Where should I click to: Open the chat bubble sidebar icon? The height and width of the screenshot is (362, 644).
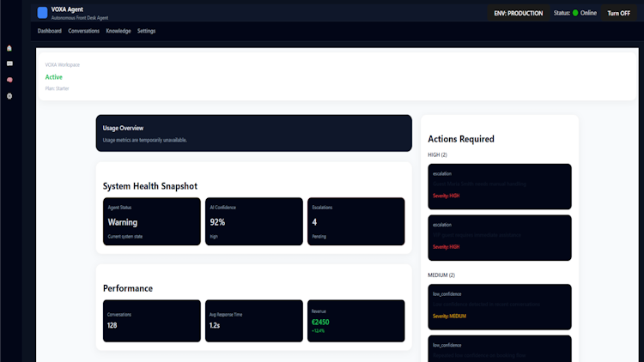point(9,63)
